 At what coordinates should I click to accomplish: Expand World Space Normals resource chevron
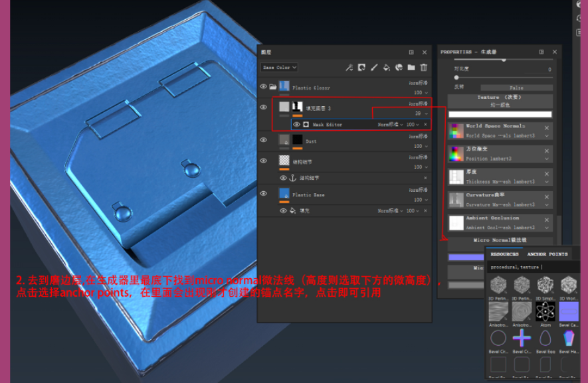click(547, 136)
